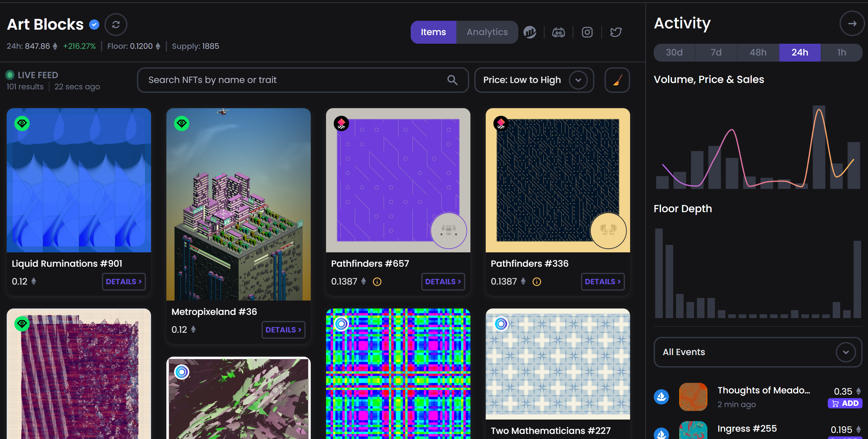This screenshot has height=439, width=868.
Task: Open the Price: Low to High dropdown
Action: 534,80
